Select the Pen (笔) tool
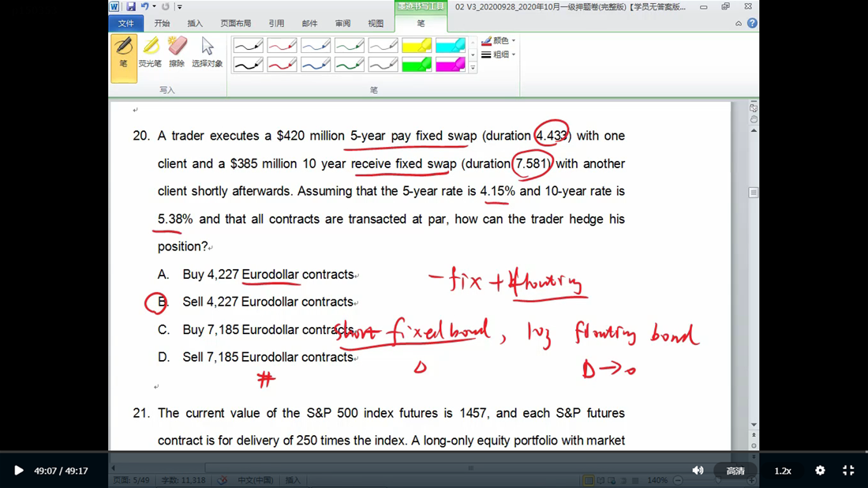The width and height of the screenshot is (868, 488). (x=123, y=58)
